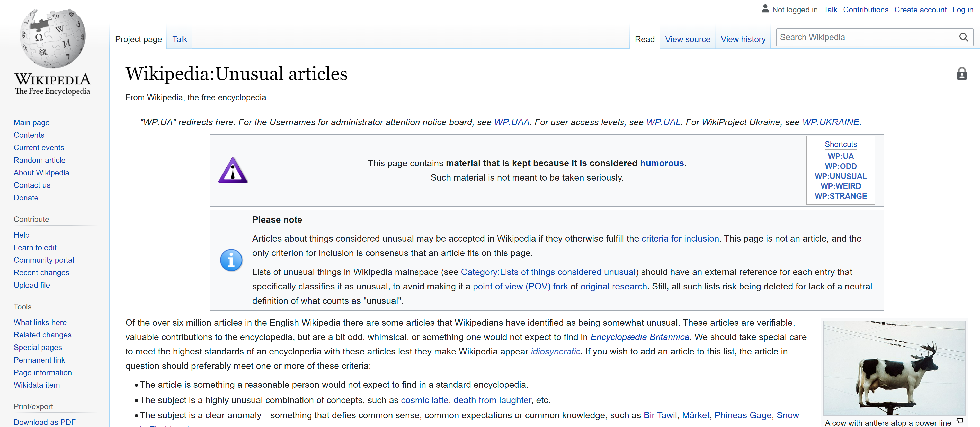Open Page information link
This screenshot has width=980, height=427.
pos(43,372)
